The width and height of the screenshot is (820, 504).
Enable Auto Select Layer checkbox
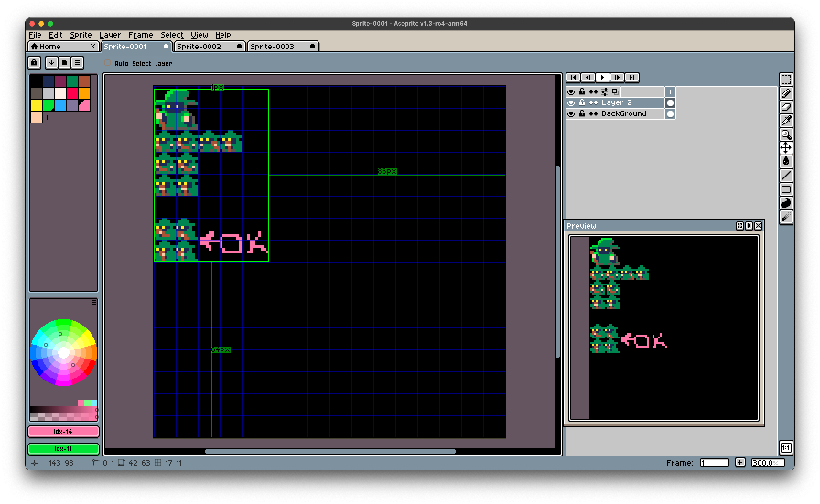point(107,63)
